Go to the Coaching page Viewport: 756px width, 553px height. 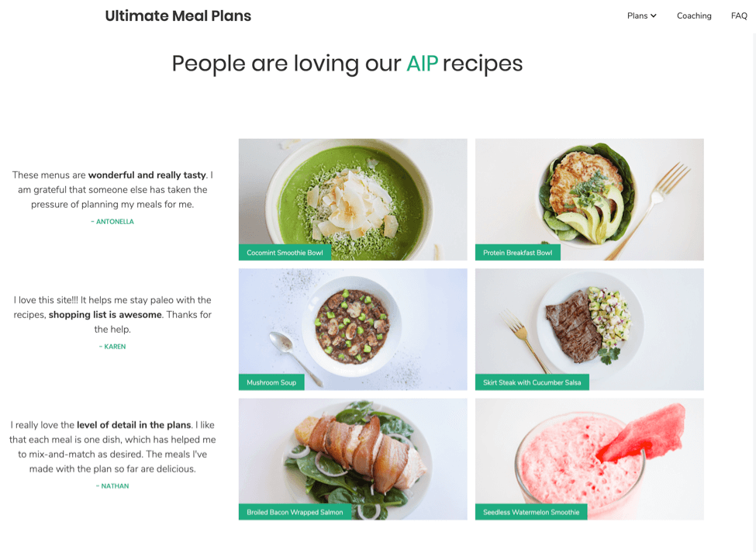pyautogui.click(x=694, y=16)
